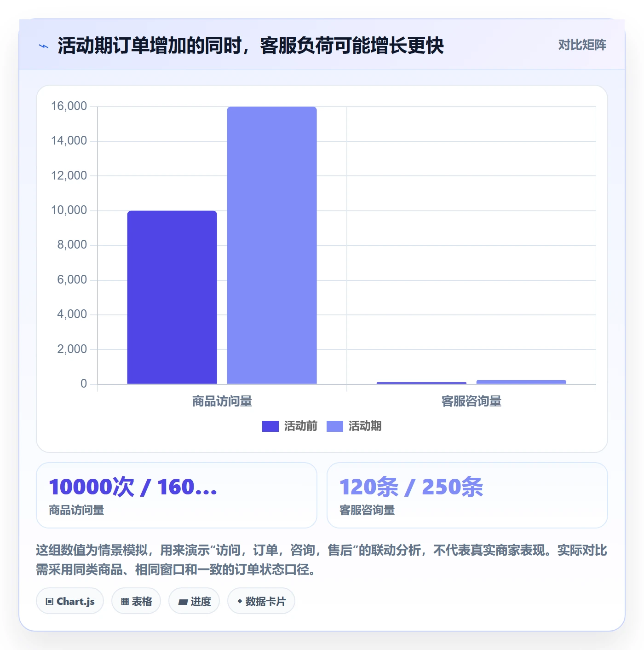Click the 客服咨询量 x-axis label
644x650 pixels.
(x=471, y=401)
